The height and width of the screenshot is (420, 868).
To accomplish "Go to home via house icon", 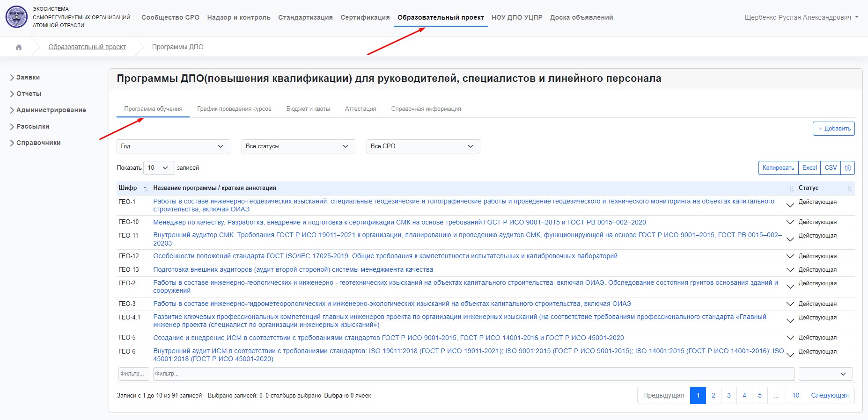I will click(x=19, y=47).
